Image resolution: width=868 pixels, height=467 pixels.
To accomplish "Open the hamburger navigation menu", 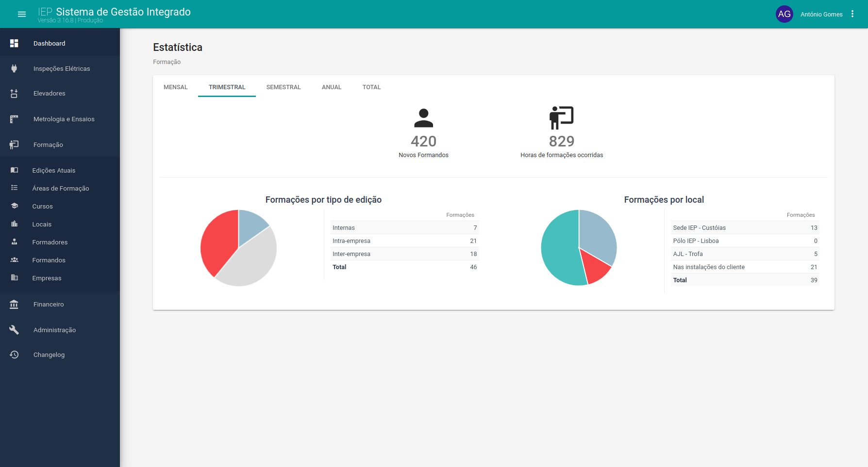I will pyautogui.click(x=22, y=14).
